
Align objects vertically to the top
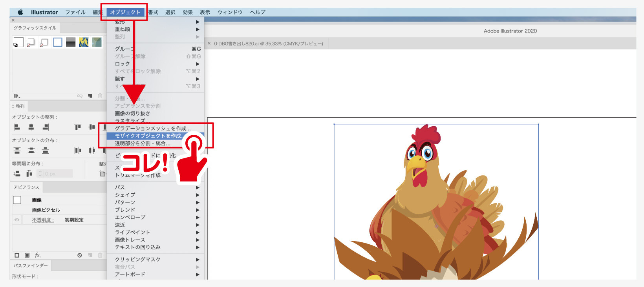[78, 127]
